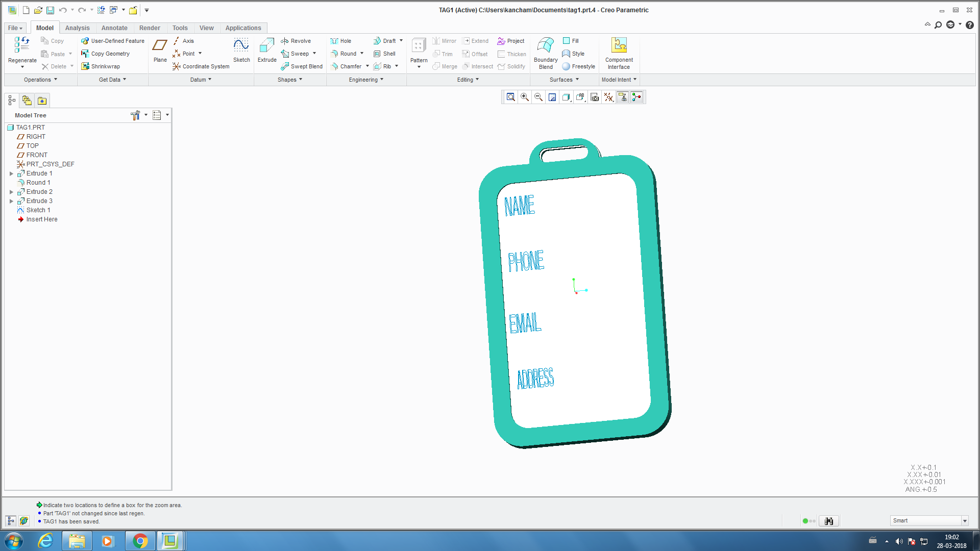Open the File menu
The width and height of the screenshot is (980, 551).
(15, 28)
